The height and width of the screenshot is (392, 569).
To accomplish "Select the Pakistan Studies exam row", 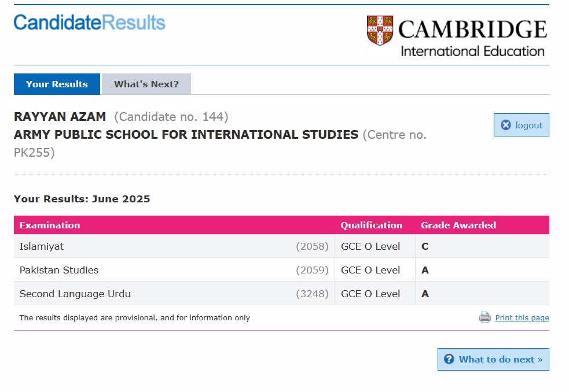I will coord(59,270).
